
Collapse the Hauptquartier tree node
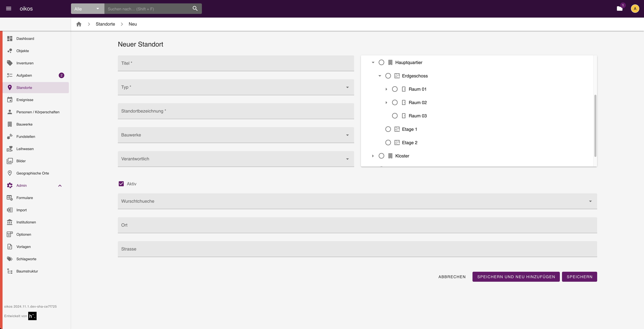373,62
